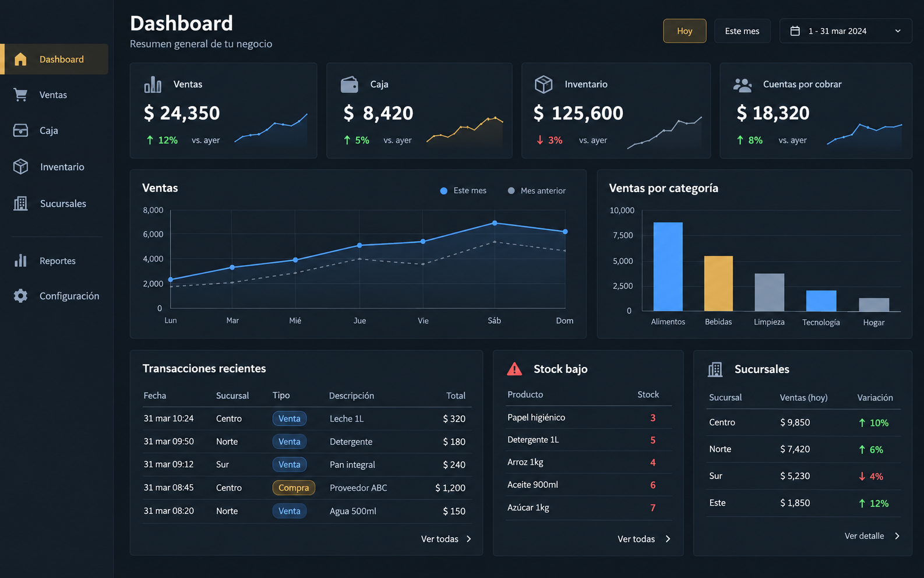The width and height of the screenshot is (924, 578).
Task: Click the bar chart icon beside Reportes
Action: click(x=20, y=260)
